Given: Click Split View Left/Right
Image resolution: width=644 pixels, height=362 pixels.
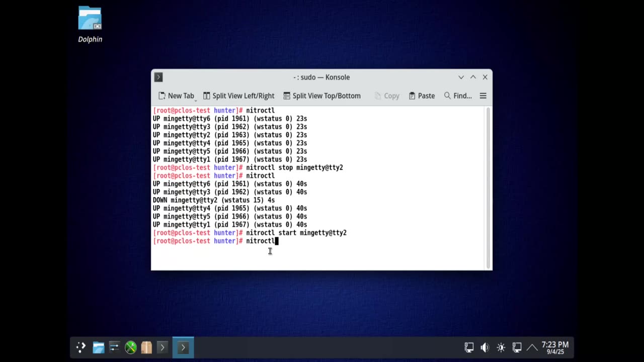Looking at the screenshot, I should [239, 96].
